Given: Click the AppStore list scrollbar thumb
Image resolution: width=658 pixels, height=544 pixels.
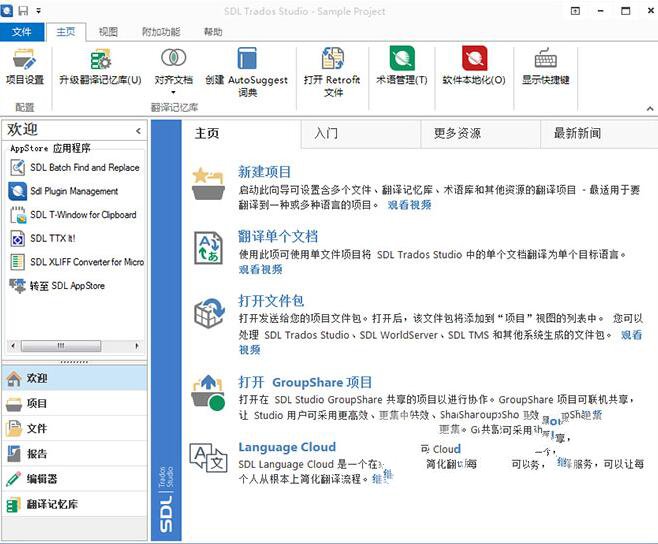Looking at the screenshot, I should (x=61, y=346).
